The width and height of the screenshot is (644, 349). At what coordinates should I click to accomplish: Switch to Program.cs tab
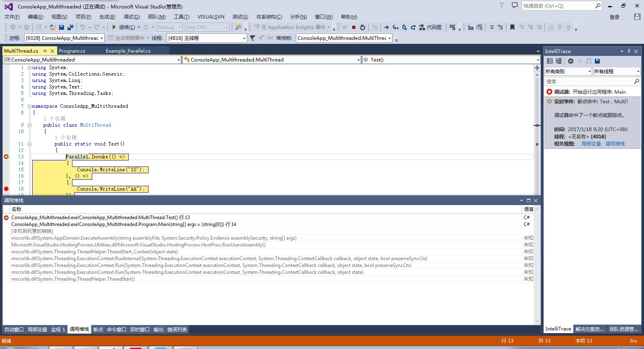point(72,51)
